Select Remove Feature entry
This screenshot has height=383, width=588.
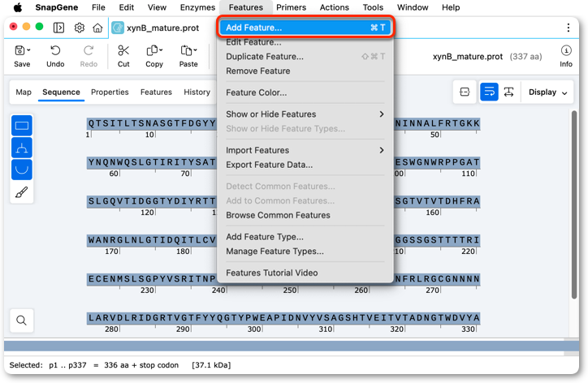(x=305, y=71)
